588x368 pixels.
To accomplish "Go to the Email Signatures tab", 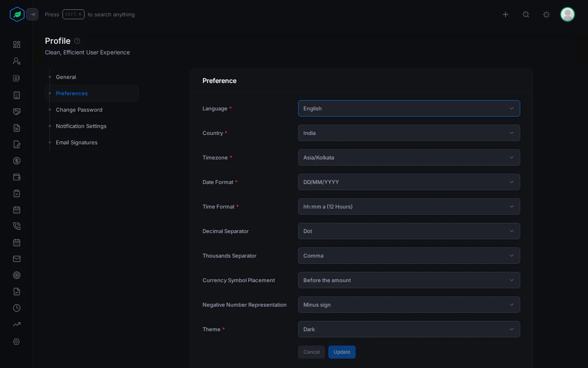I will [92, 142].
